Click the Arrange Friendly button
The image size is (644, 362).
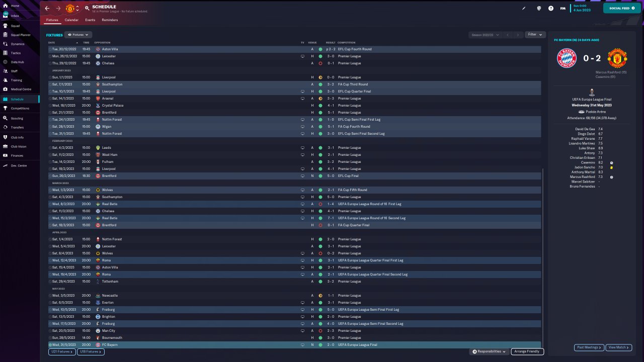click(x=527, y=351)
